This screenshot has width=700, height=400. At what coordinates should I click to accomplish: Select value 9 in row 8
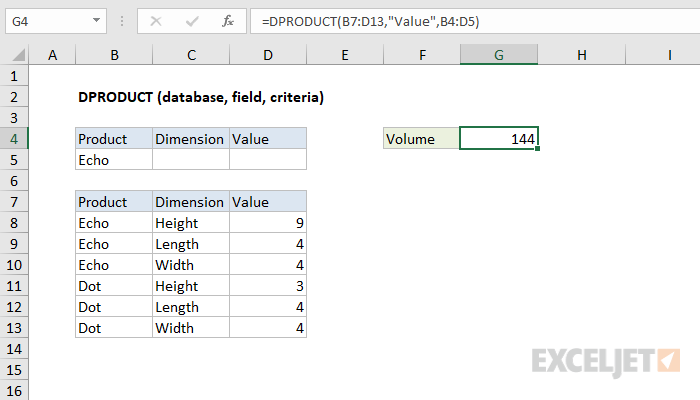pos(268,223)
